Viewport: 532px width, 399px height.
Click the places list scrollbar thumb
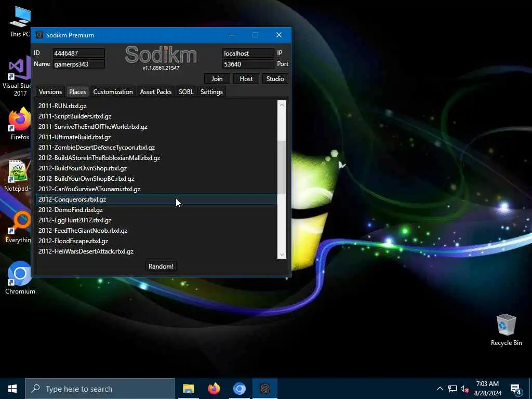click(282, 167)
